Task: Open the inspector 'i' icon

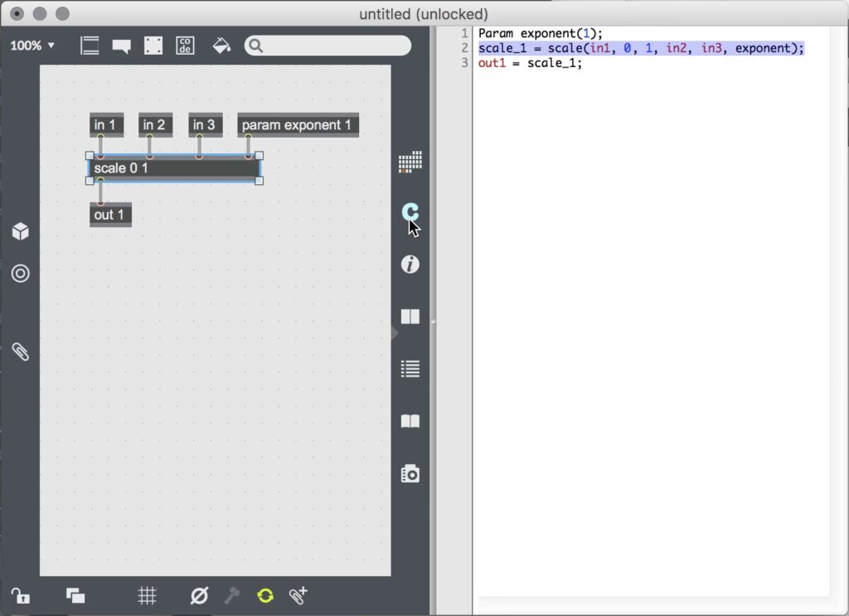Action: pos(410,264)
